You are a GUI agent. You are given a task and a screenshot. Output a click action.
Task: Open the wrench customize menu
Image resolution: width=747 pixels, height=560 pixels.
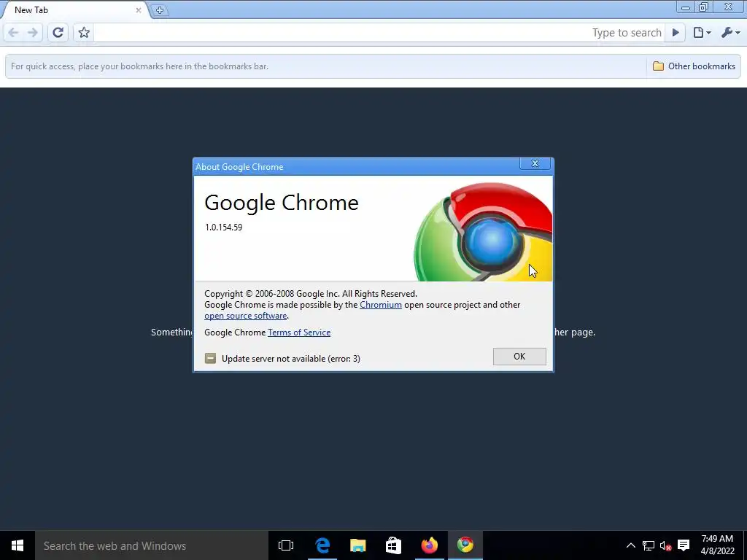tap(730, 32)
